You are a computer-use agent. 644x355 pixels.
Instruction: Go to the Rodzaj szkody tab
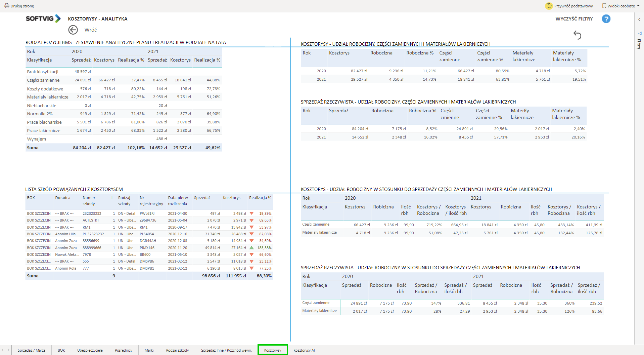177,350
